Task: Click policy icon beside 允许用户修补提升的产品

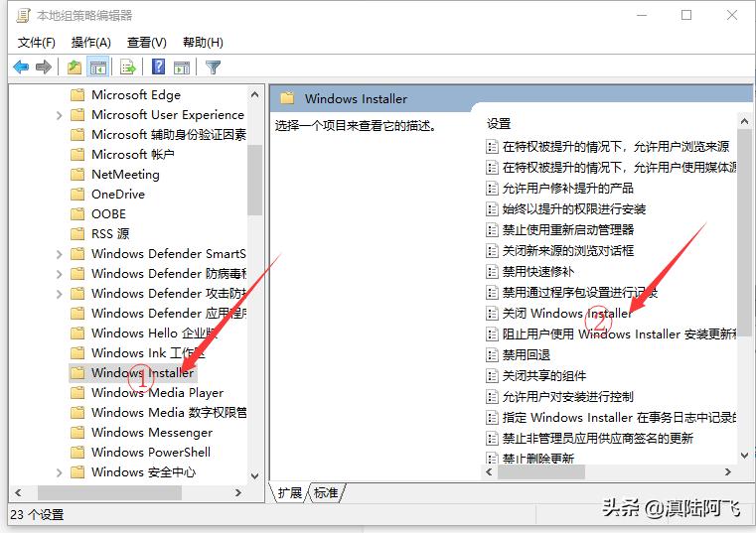Action: click(492, 189)
